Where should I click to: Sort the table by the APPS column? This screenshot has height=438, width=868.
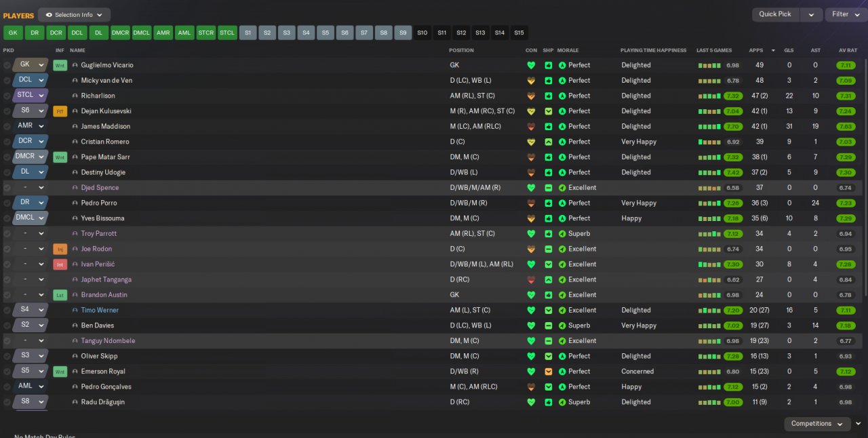755,50
